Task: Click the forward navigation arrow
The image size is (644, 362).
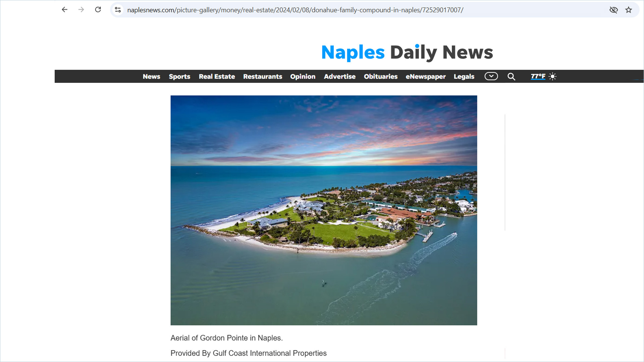Action: (81, 9)
